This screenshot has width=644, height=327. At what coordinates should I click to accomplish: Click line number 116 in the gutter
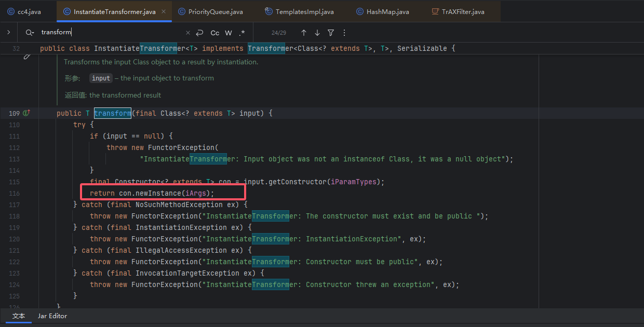click(14, 193)
